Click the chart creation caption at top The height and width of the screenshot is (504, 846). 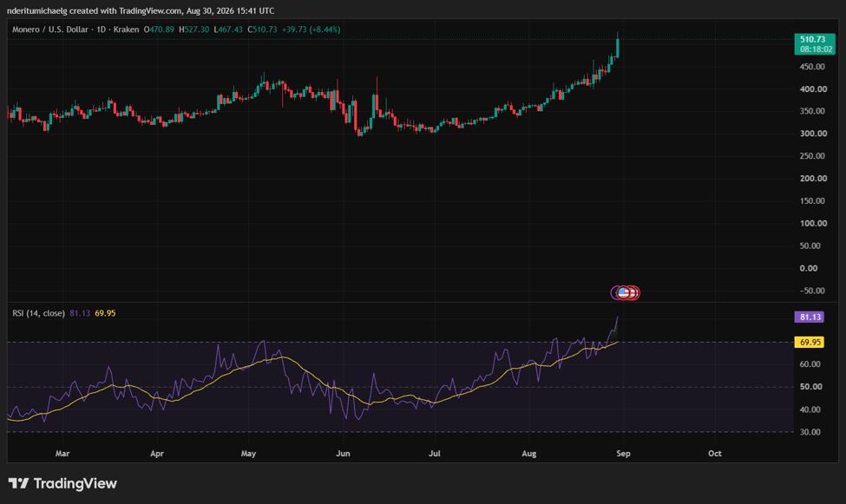141,10
